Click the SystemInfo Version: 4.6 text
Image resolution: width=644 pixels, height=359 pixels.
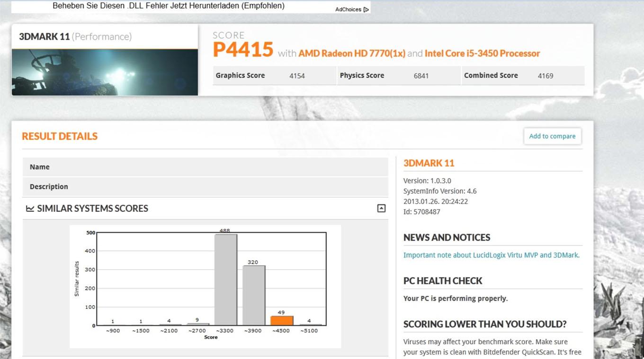(440, 191)
